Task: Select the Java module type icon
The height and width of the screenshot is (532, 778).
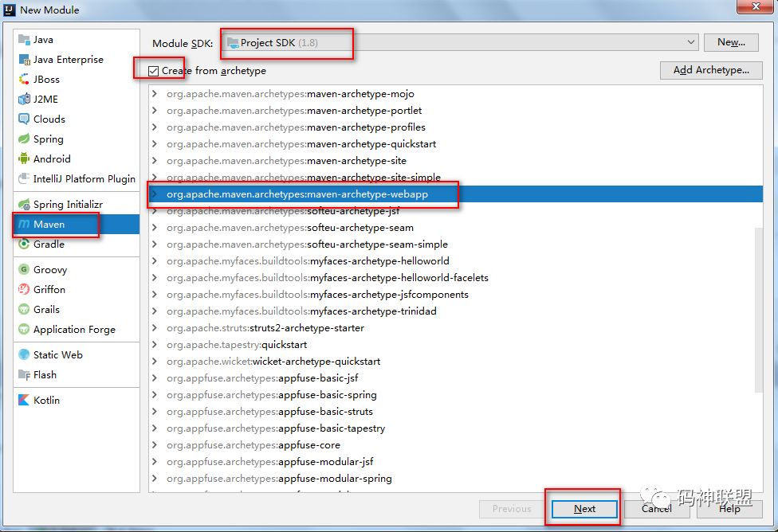Action: tap(24, 40)
